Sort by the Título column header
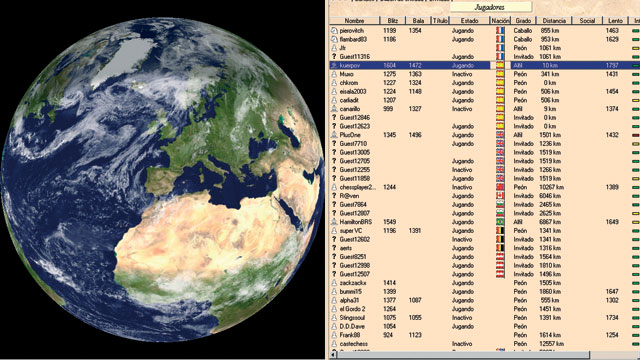The height and width of the screenshot is (360, 640). pyautogui.click(x=440, y=20)
